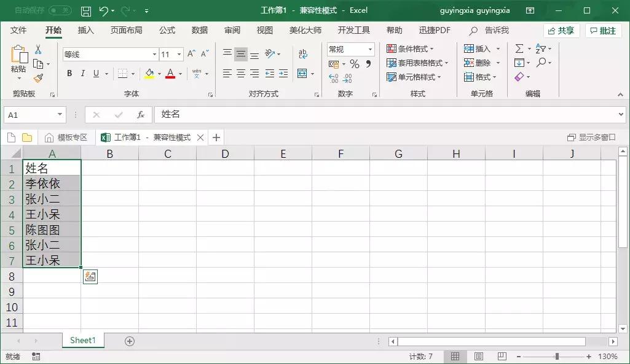The image size is (630, 364).
Task: Click the percentage style % icon
Action: (354, 64)
